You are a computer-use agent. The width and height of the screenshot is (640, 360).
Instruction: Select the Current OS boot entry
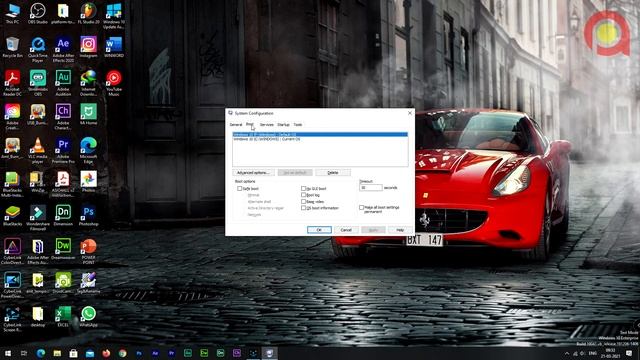(x=320, y=139)
